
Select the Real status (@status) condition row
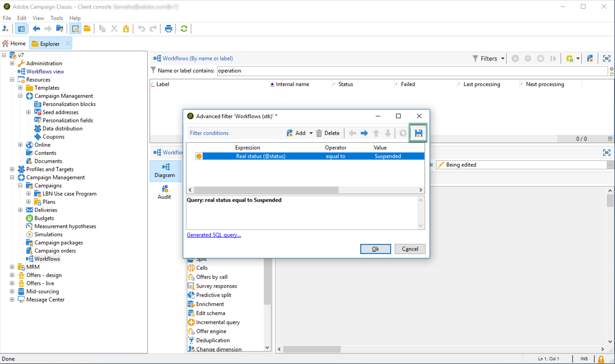click(310, 156)
